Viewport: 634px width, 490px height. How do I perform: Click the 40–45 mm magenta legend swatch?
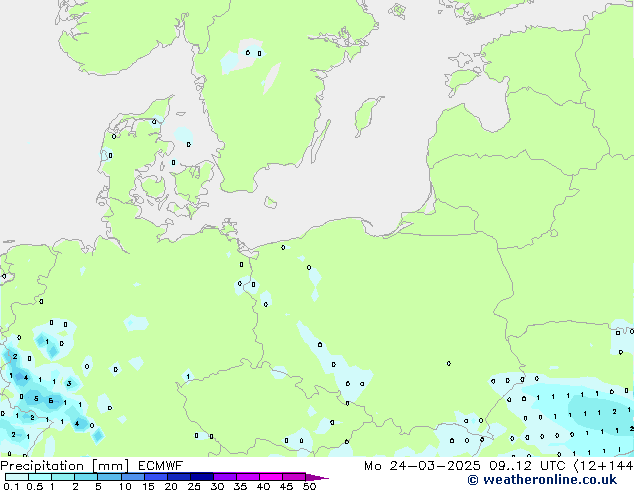[x=271, y=477]
